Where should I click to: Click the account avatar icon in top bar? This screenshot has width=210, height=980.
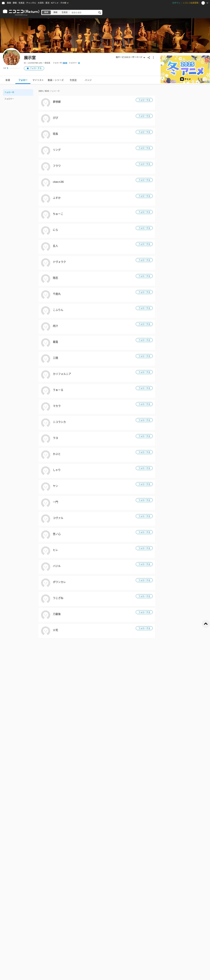203,3
